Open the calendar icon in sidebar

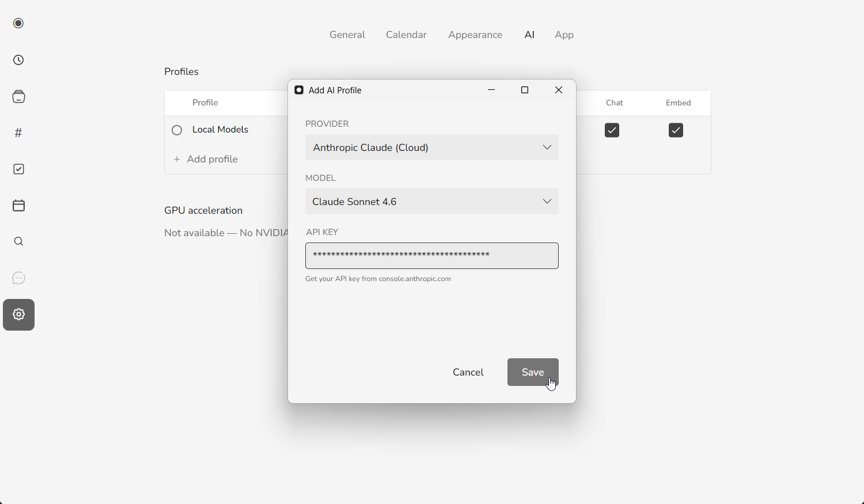[x=18, y=206]
